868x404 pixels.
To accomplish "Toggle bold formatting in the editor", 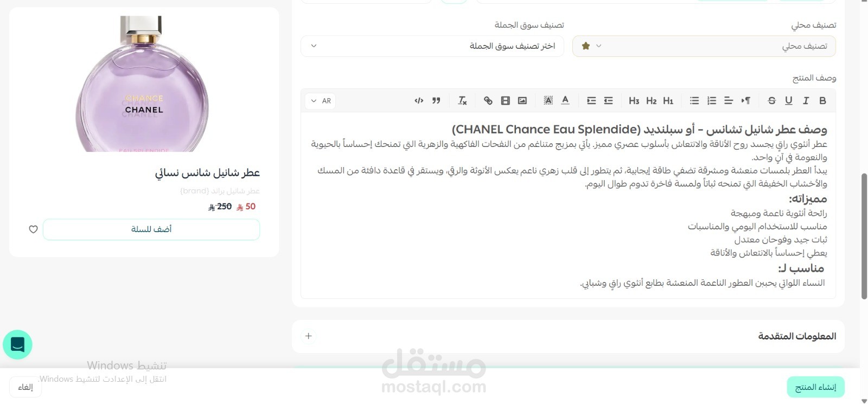I will [x=822, y=100].
